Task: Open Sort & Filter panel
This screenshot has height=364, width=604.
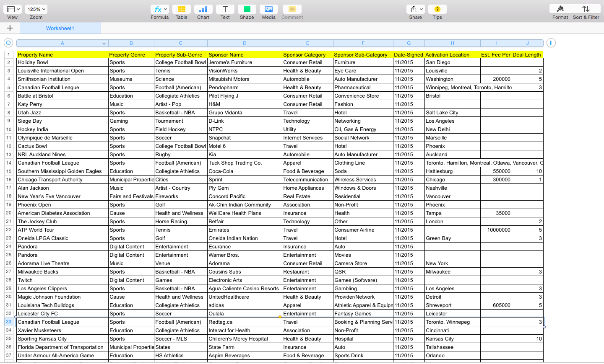Action: click(586, 9)
